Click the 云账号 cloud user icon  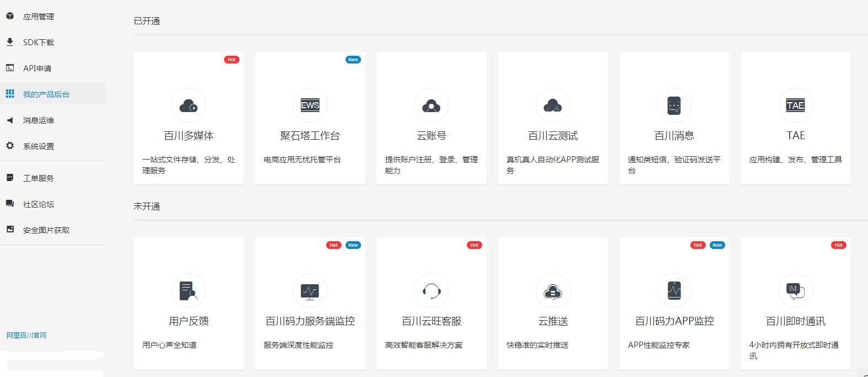click(x=432, y=105)
